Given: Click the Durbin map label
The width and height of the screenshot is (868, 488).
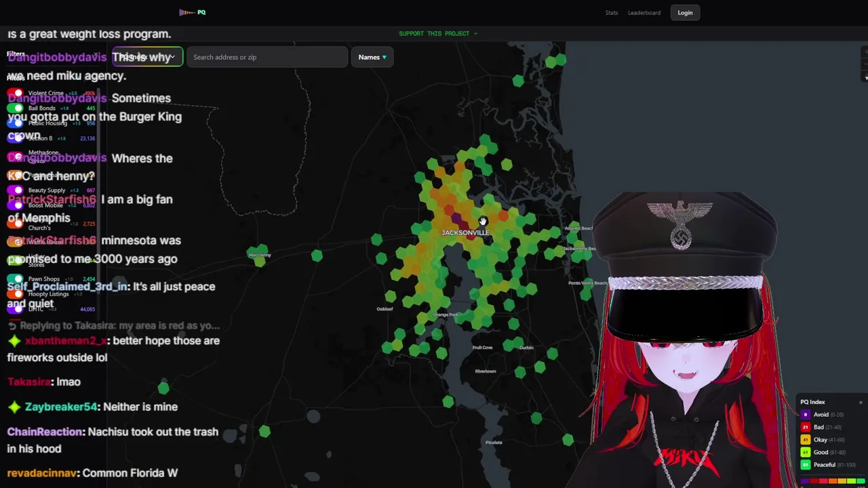Looking at the screenshot, I should pos(526,348).
